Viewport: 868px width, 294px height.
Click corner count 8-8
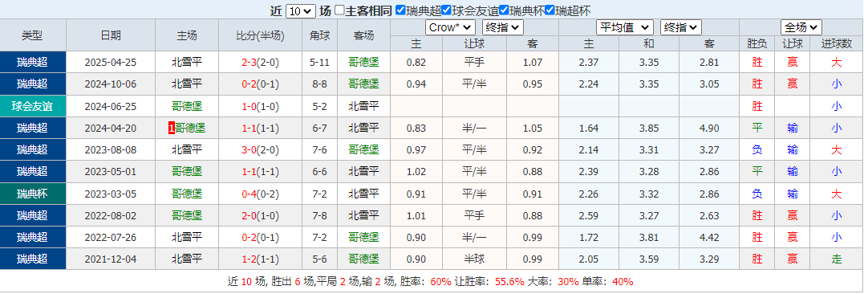tap(319, 84)
